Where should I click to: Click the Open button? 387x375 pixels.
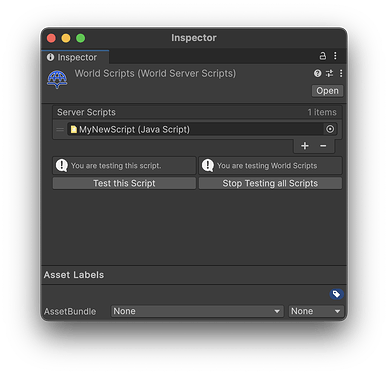click(327, 91)
